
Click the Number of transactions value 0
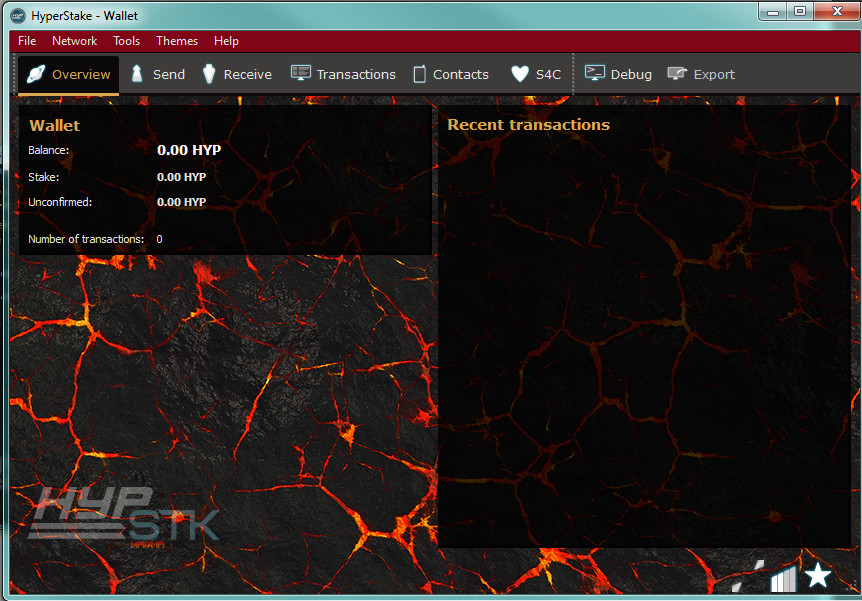click(x=159, y=239)
